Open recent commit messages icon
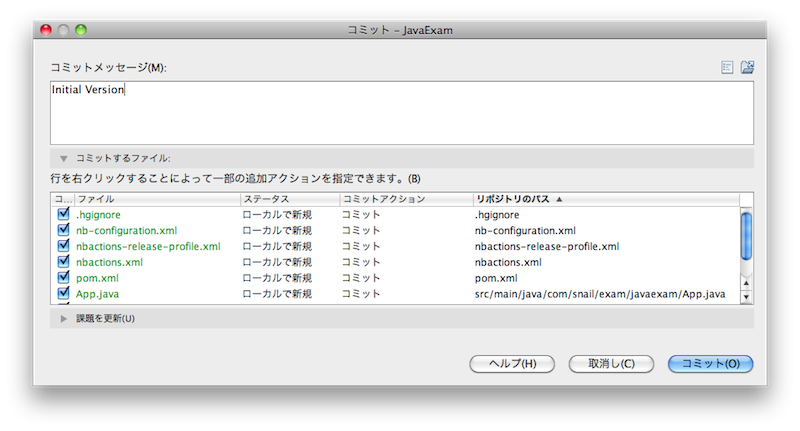This screenshot has height=431, width=800. click(727, 68)
